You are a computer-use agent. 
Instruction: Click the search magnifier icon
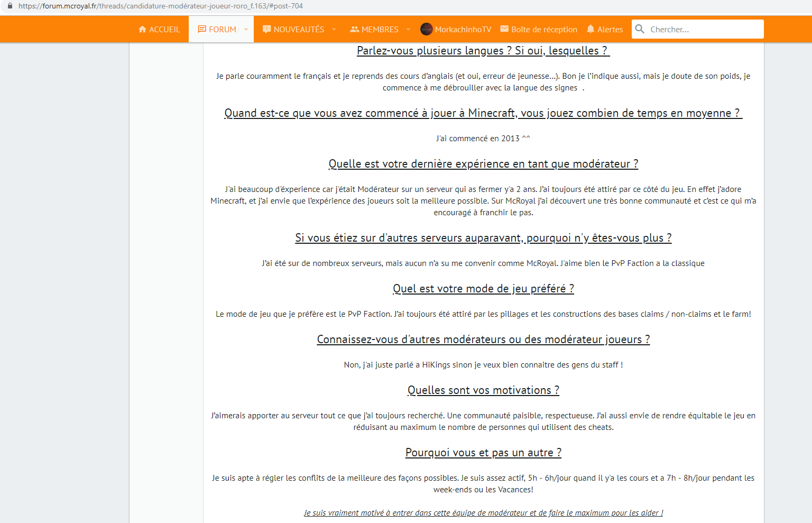tap(640, 29)
